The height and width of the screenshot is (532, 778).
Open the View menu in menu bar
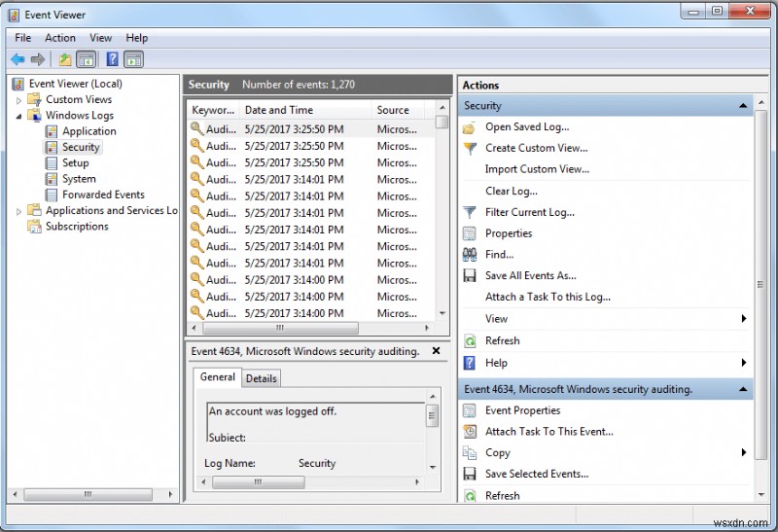pyautogui.click(x=101, y=38)
